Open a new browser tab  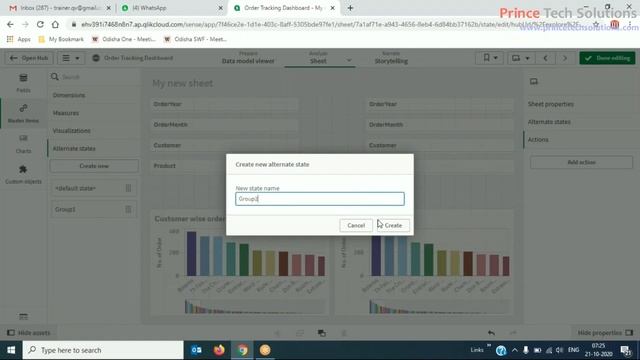350,8
